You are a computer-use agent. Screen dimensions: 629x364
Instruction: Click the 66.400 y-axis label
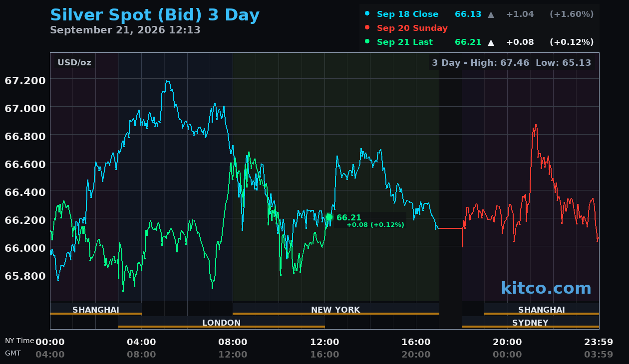pyautogui.click(x=25, y=192)
